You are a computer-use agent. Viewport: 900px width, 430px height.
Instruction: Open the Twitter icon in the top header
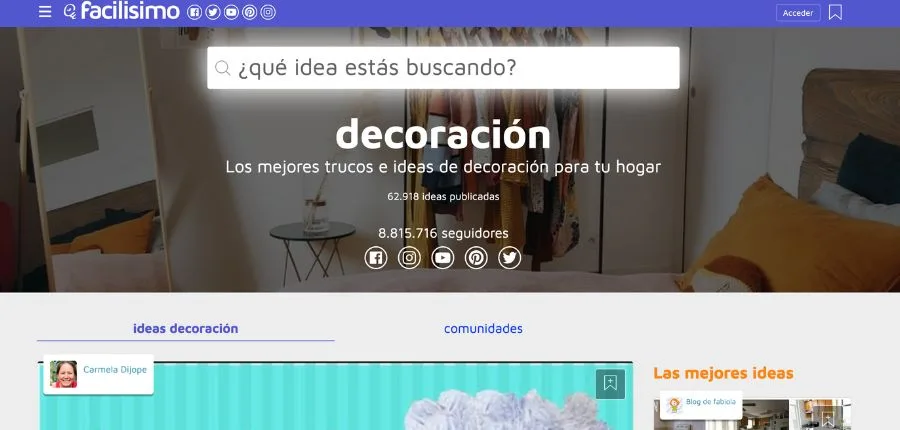(212, 12)
